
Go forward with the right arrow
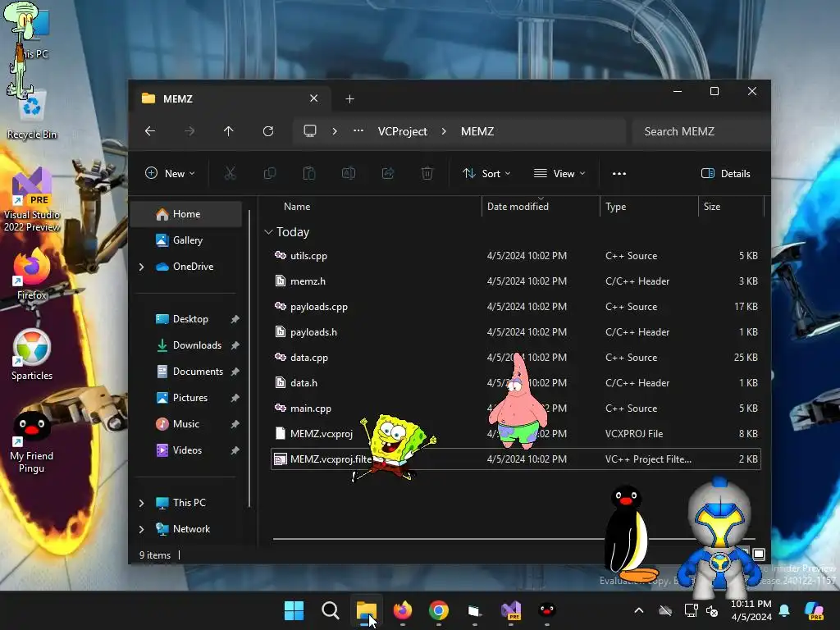coord(189,131)
